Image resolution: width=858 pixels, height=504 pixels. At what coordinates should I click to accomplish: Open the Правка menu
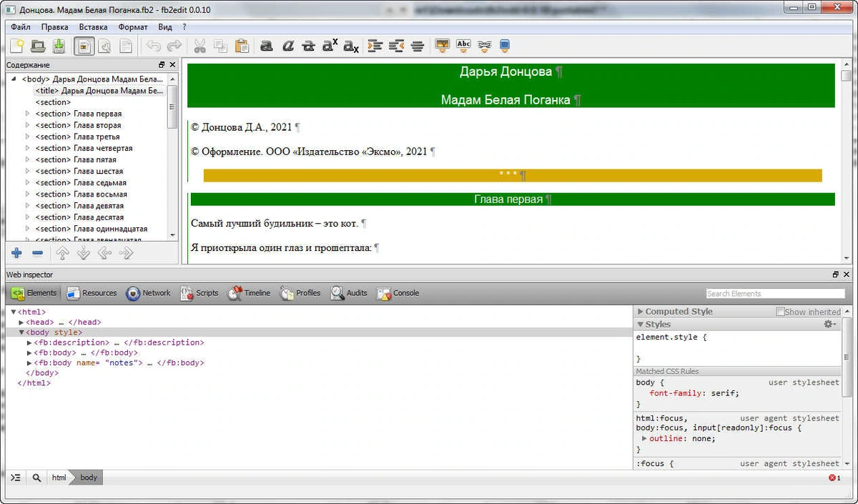[54, 26]
